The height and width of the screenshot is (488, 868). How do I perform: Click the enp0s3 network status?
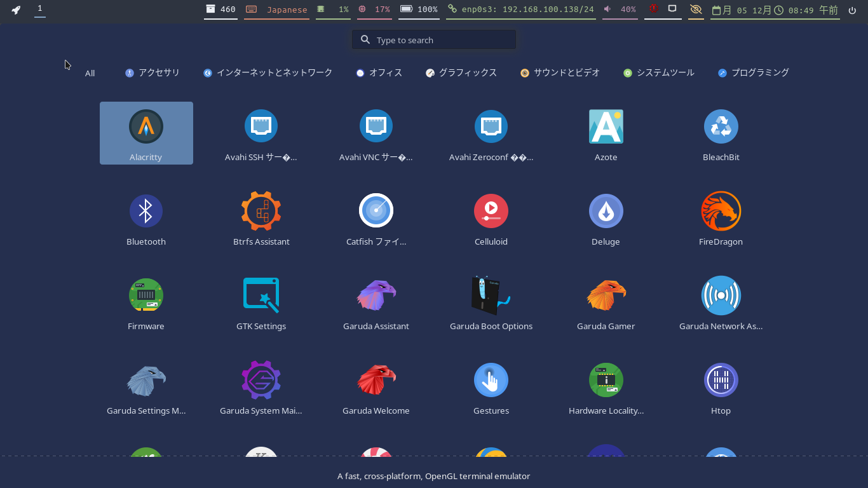521,10
